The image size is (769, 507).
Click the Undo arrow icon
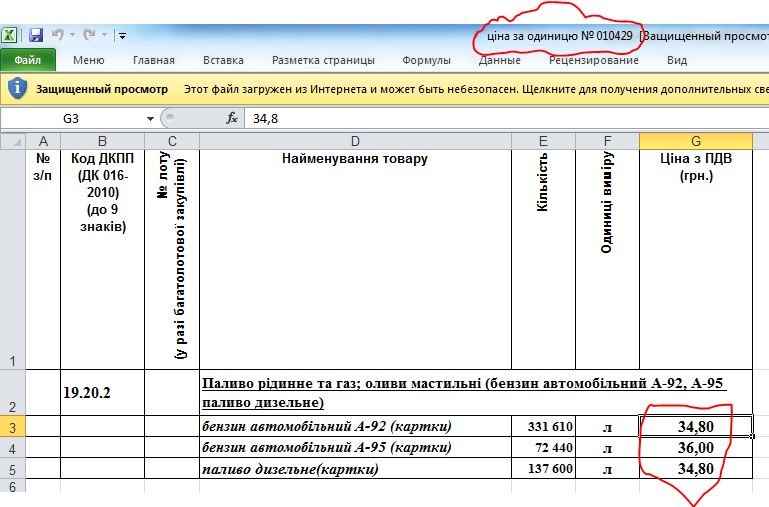click(x=58, y=35)
